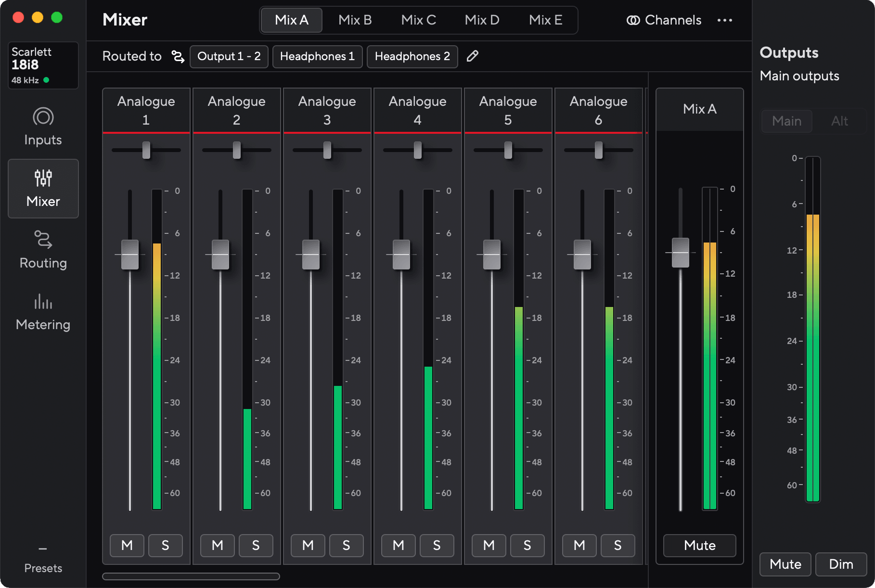Switch to Mix B tab
Viewport: 875px width, 588px height.
pyautogui.click(x=355, y=20)
